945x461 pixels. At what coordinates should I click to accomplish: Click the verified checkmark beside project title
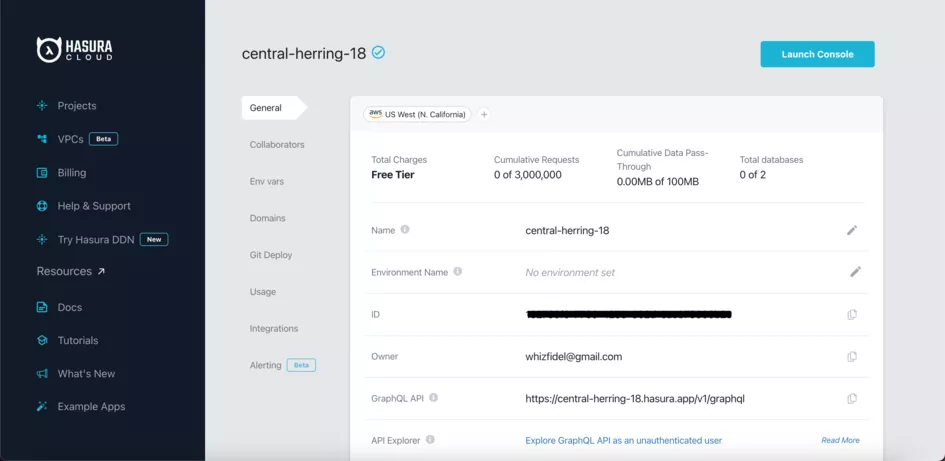click(x=378, y=52)
